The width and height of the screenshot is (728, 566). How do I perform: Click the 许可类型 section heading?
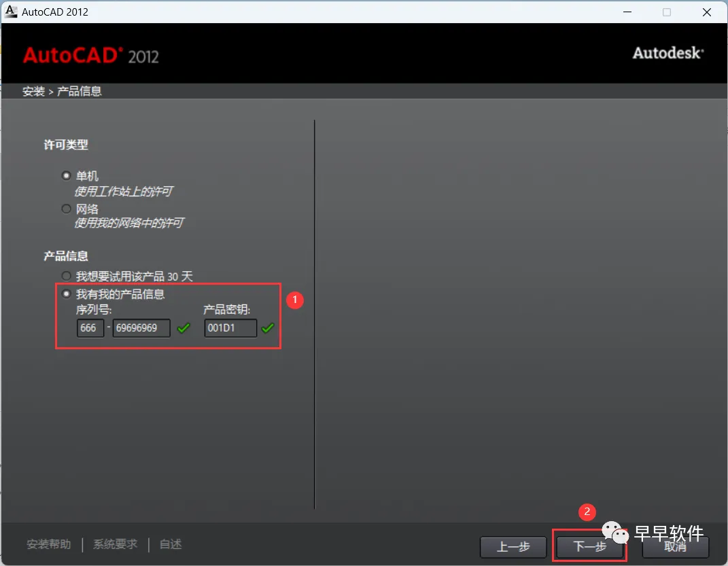tap(65, 145)
